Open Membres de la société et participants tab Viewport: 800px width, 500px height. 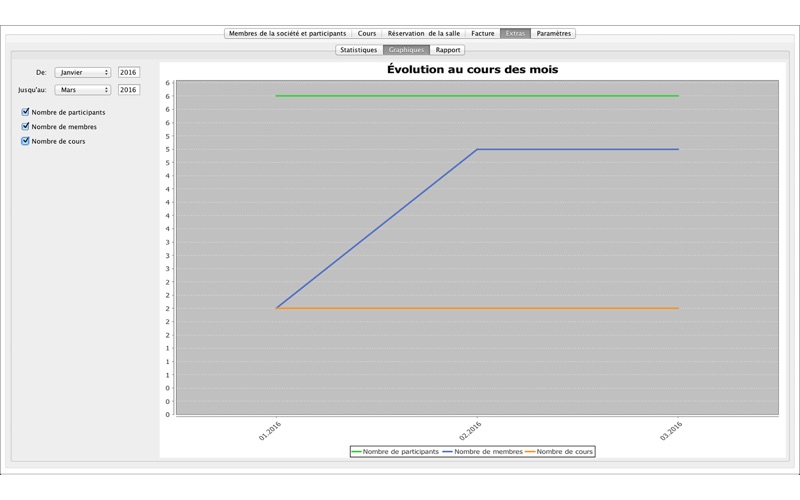click(x=287, y=34)
